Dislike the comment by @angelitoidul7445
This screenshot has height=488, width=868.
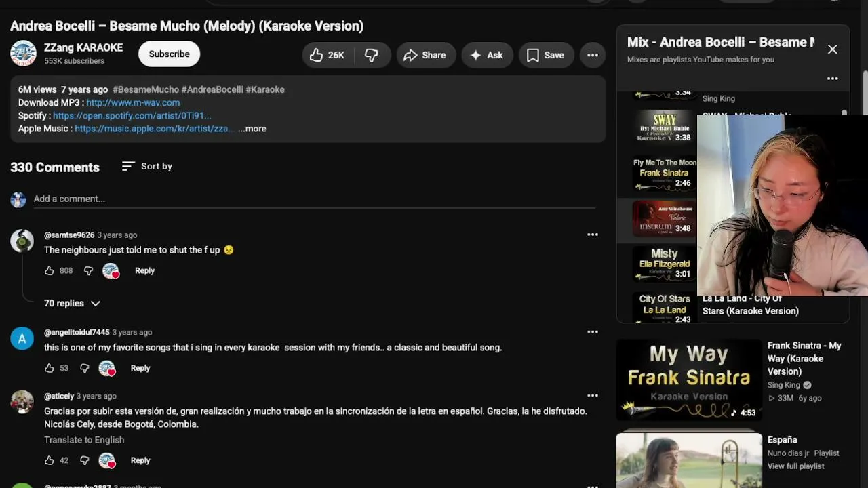[x=84, y=368]
